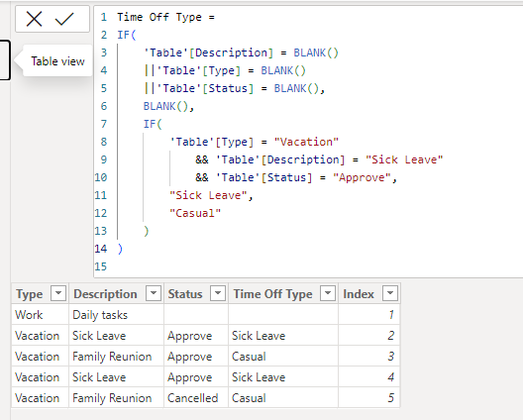Click the index value 4 cell
523x420 pixels.
coord(368,377)
